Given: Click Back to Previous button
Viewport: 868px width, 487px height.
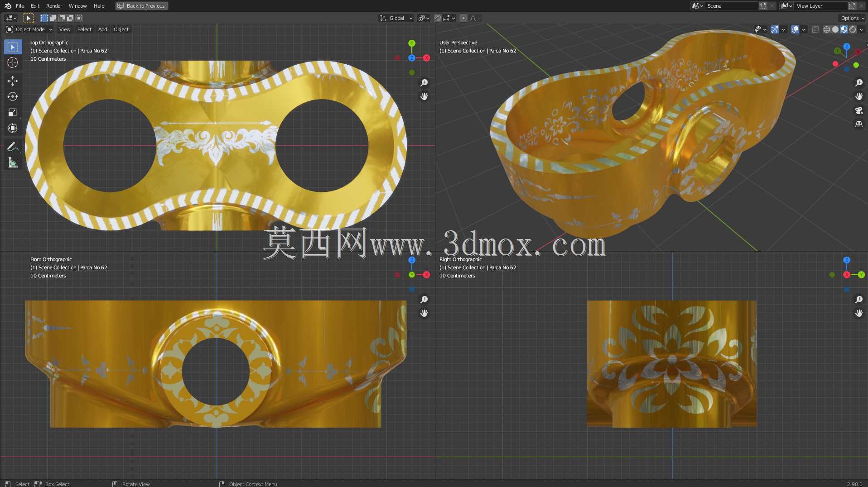Looking at the screenshot, I should tap(141, 6).
